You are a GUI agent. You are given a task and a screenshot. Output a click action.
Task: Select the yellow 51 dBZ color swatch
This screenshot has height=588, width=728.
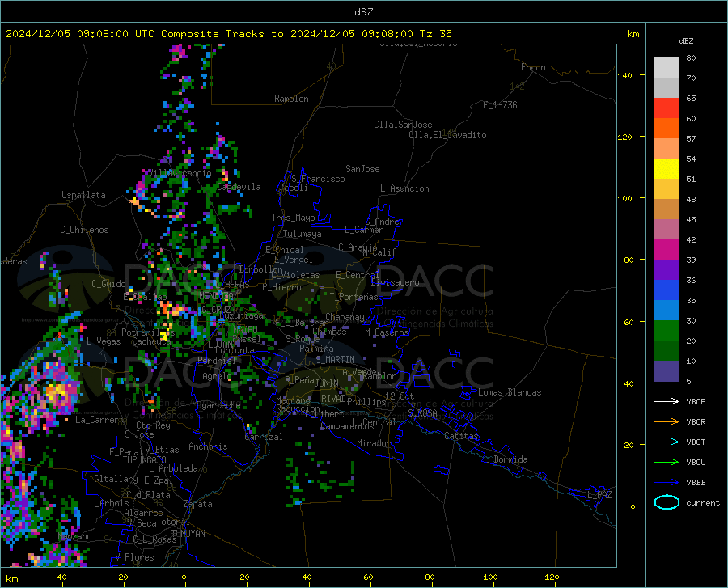[x=667, y=169]
